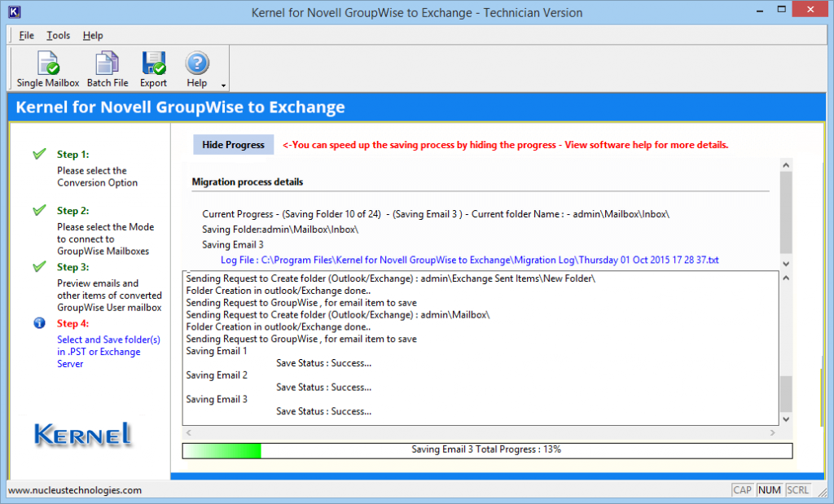
Task: Click the Step 2 green checkmark
Action: click(38, 210)
